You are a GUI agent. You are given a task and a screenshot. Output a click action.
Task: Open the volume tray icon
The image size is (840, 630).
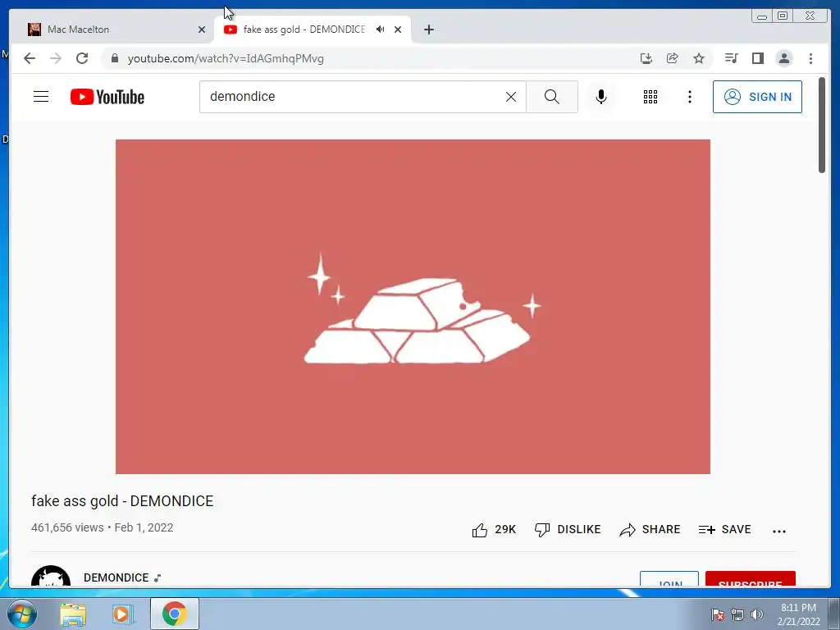[x=757, y=614]
